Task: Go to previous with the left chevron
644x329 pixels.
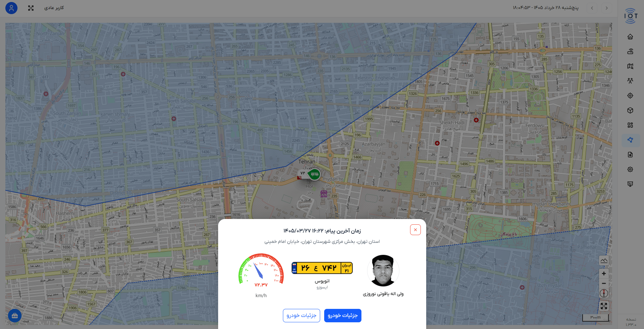Action: coord(592,8)
